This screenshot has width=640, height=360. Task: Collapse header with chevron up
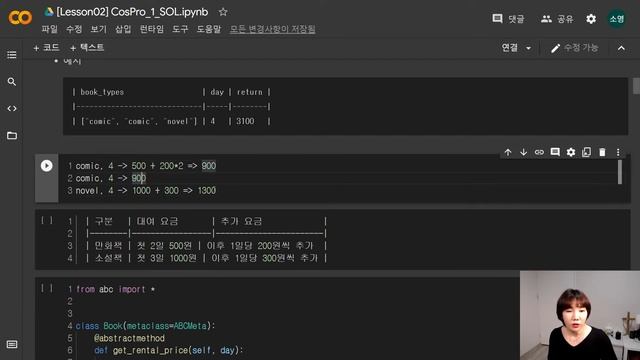[621, 48]
